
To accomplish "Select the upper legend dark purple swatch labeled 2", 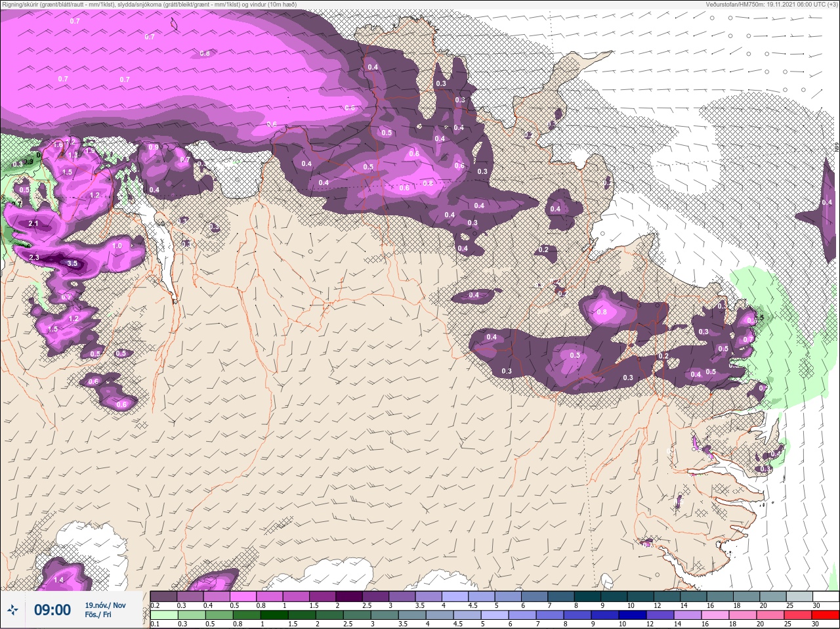I will (348, 596).
